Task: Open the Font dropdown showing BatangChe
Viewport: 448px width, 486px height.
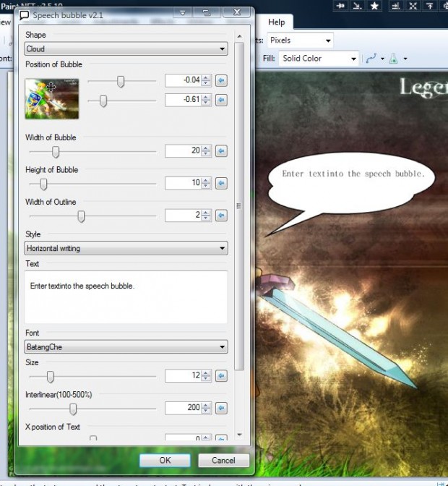Action: click(126, 347)
